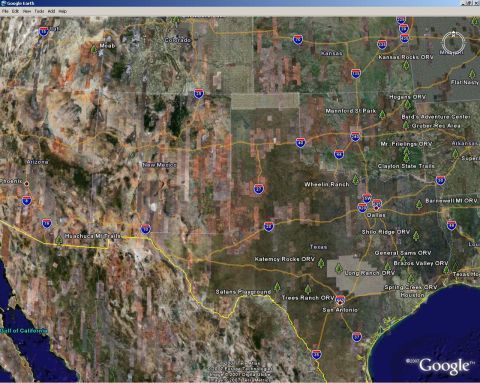Open the Add menu
The width and height of the screenshot is (480, 383).
[x=51, y=11]
